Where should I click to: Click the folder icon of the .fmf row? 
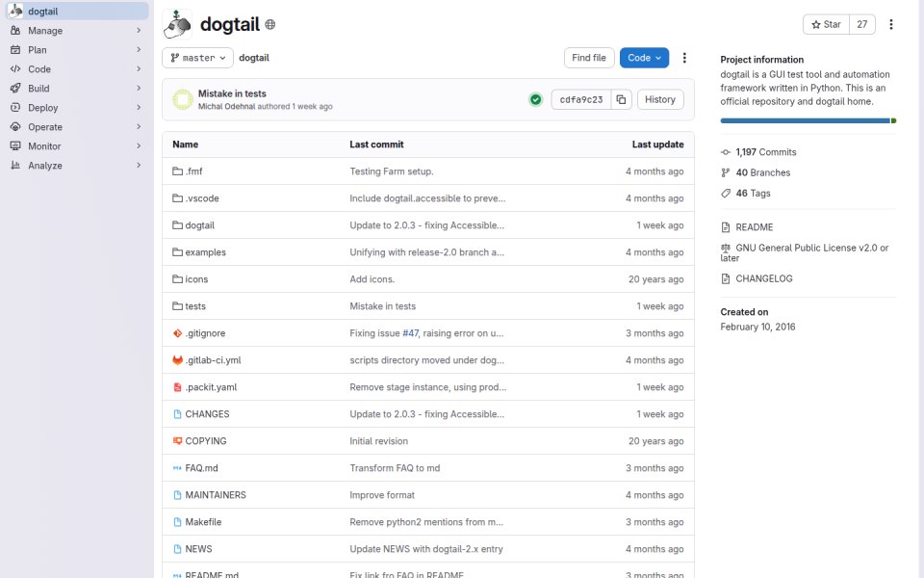(x=177, y=171)
